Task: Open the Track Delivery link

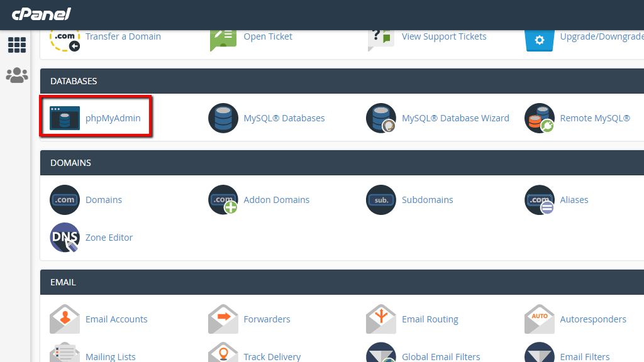Action: click(x=272, y=357)
